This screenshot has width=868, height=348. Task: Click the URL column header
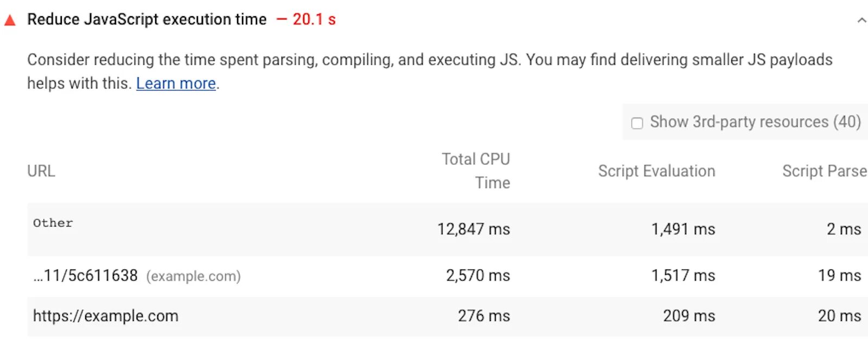click(x=41, y=171)
